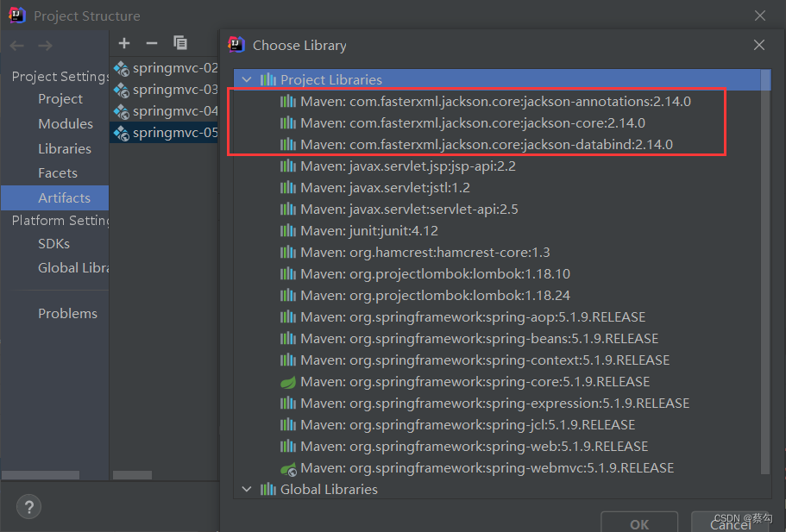Expand the Global Libraries section

(x=247, y=489)
